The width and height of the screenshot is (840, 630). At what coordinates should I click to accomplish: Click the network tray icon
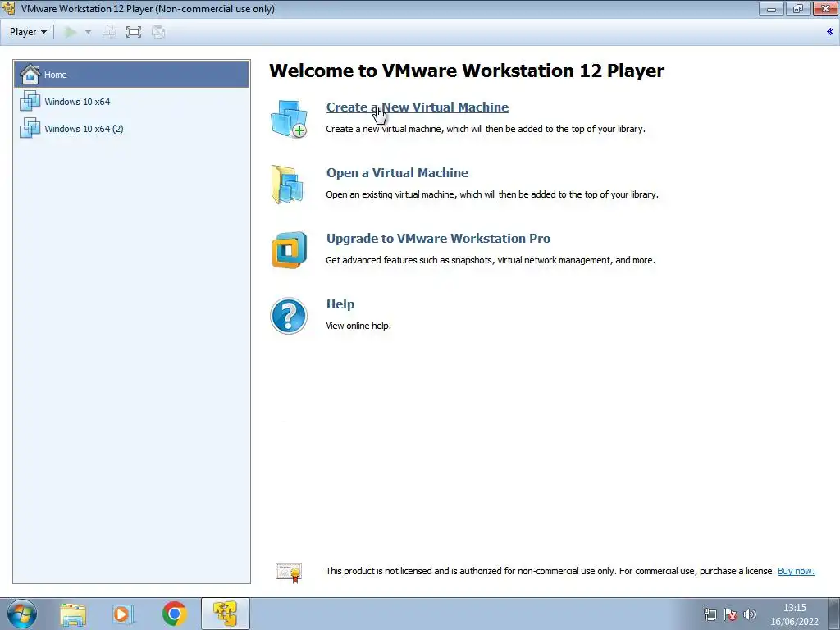(710, 614)
